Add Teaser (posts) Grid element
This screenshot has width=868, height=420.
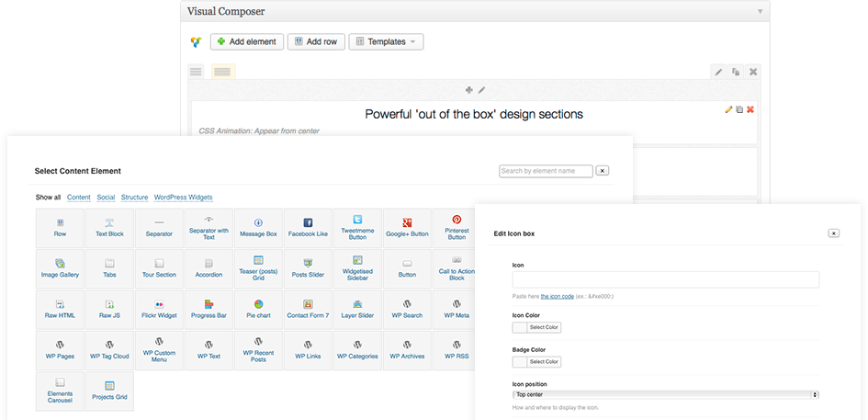click(258, 268)
